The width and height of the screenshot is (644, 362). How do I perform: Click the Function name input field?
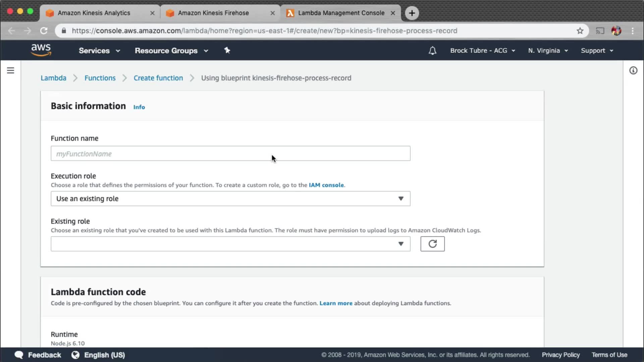pyautogui.click(x=230, y=154)
